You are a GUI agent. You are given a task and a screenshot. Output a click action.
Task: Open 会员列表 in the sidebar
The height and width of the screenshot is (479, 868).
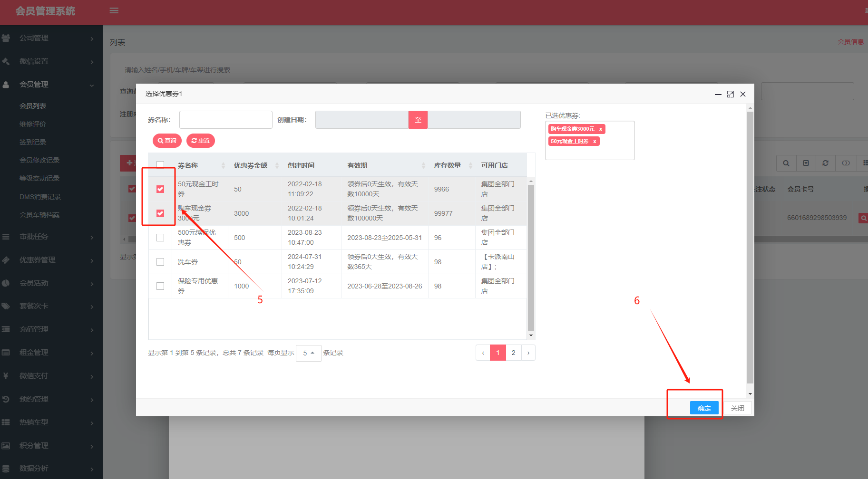[x=33, y=106]
